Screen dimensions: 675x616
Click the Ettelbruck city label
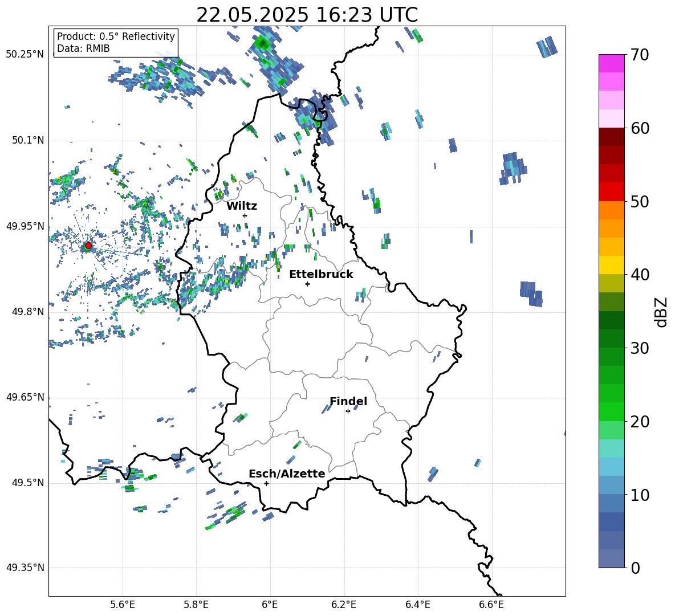coord(321,275)
